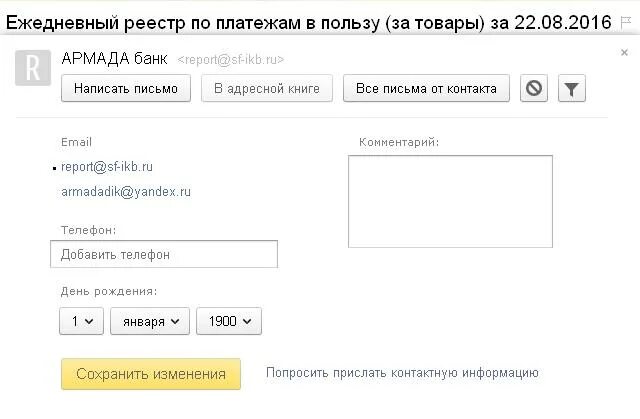
Task: Open the 1900 year dropdown
Action: (x=229, y=321)
